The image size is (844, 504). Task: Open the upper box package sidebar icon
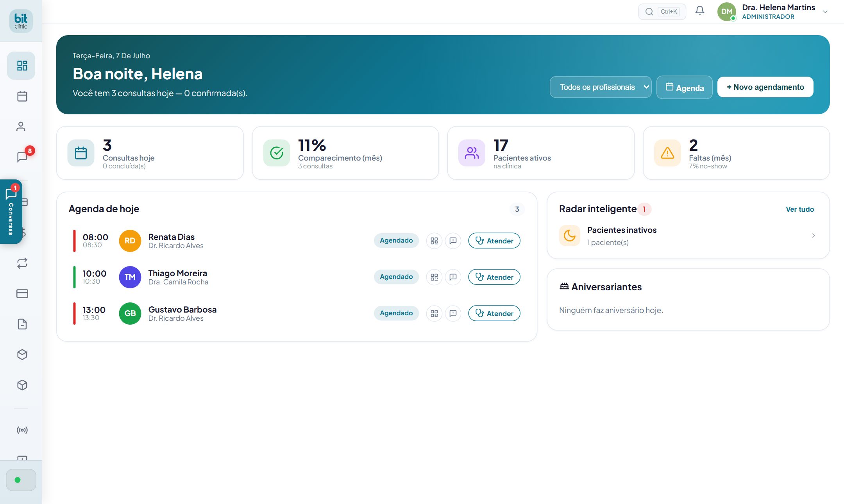click(22, 354)
